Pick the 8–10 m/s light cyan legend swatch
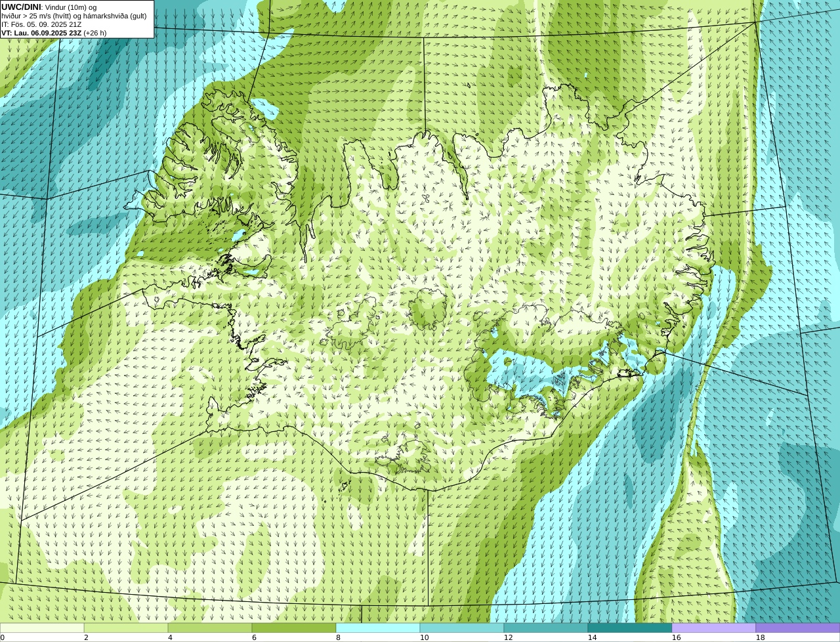840x642 pixels. coord(378,628)
